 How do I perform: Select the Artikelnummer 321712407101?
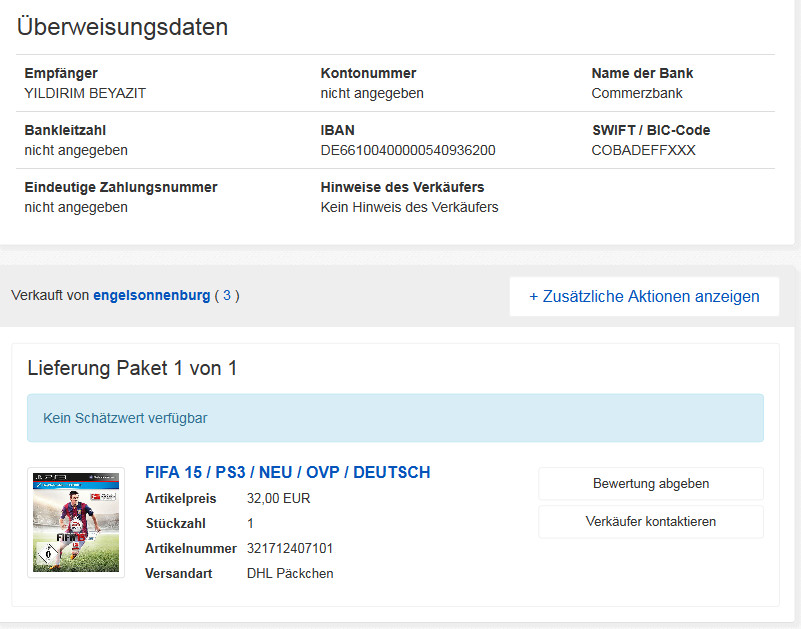[x=290, y=548]
